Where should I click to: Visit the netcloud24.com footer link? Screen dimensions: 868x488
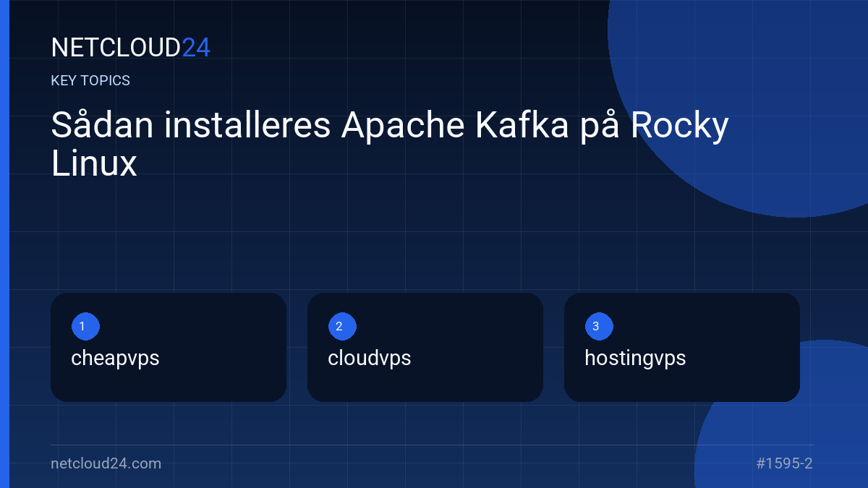coord(106,463)
